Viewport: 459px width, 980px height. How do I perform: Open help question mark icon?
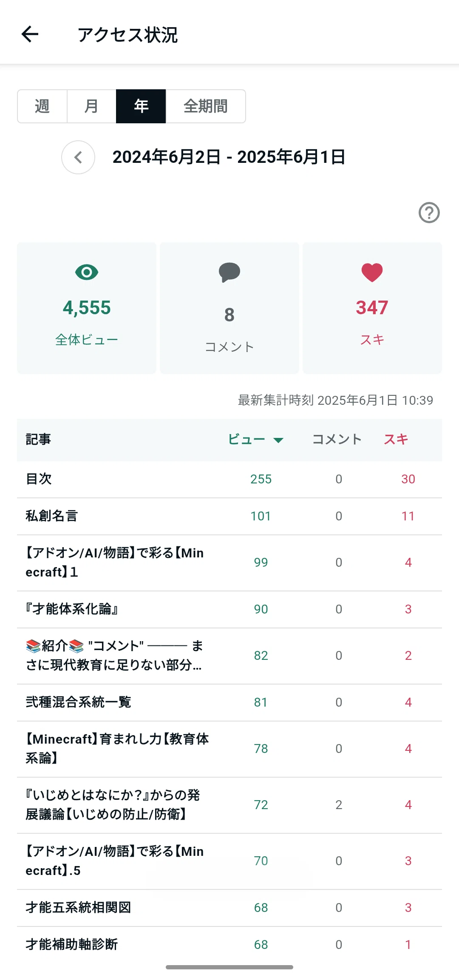coord(429,213)
